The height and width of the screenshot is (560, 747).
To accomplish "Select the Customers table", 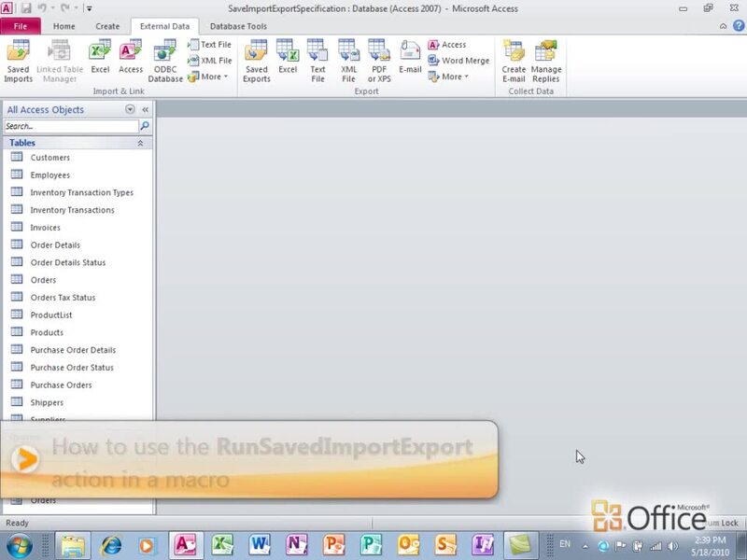I will click(x=50, y=158).
